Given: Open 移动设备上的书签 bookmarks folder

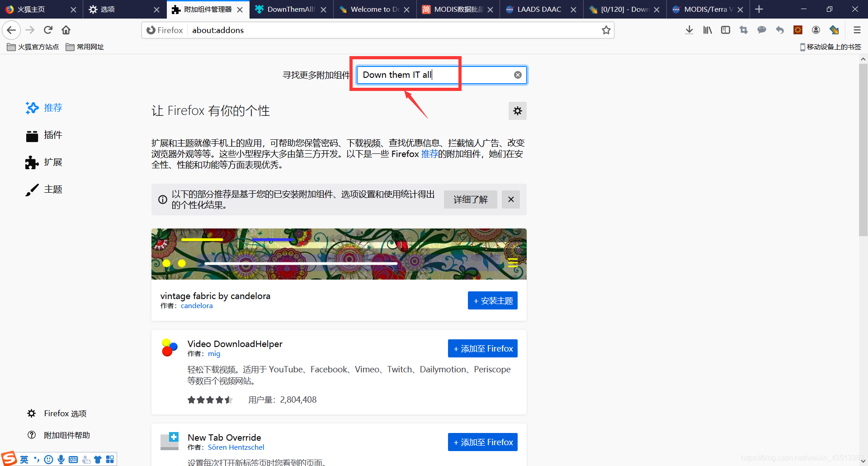Looking at the screenshot, I should pos(830,47).
